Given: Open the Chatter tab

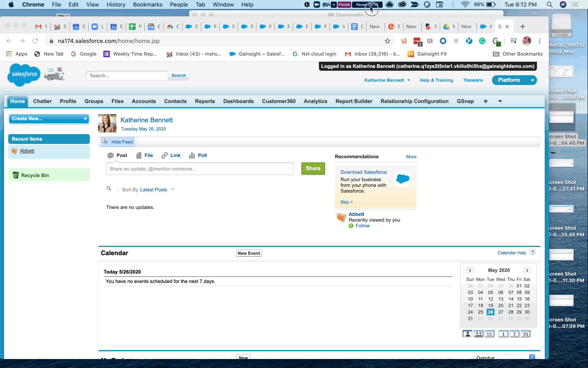Looking at the screenshot, I should (42, 101).
